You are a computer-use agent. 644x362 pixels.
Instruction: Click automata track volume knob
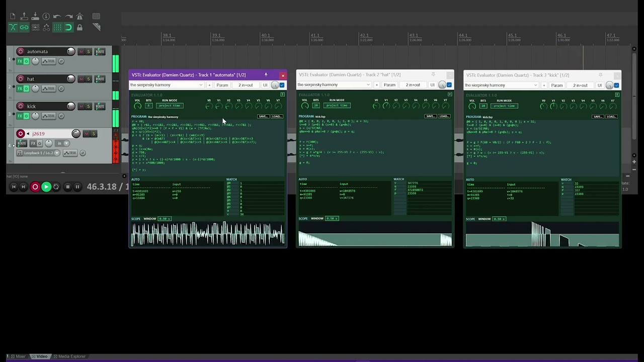pos(71,51)
